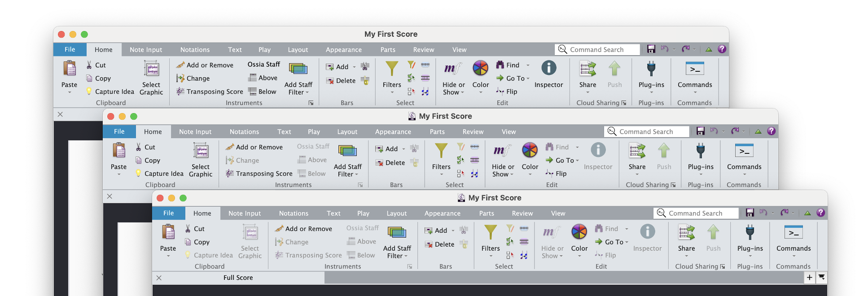Open the Color wheel in the frontmost window
The image size is (868, 296).
point(579,232)
